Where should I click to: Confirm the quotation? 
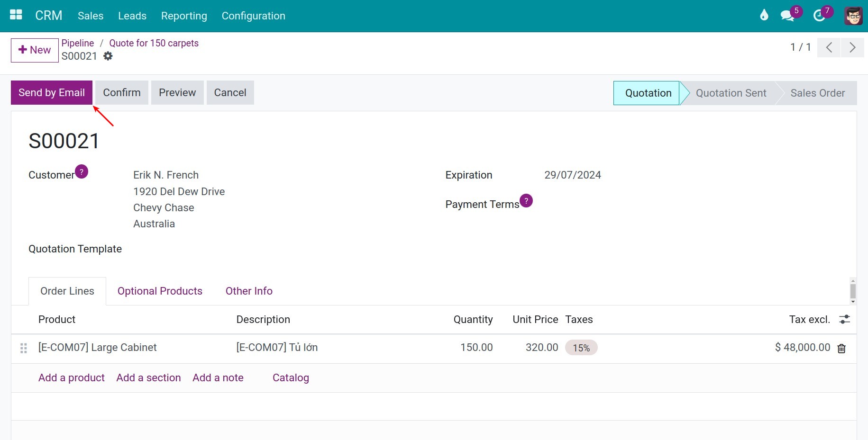[122, 92]
